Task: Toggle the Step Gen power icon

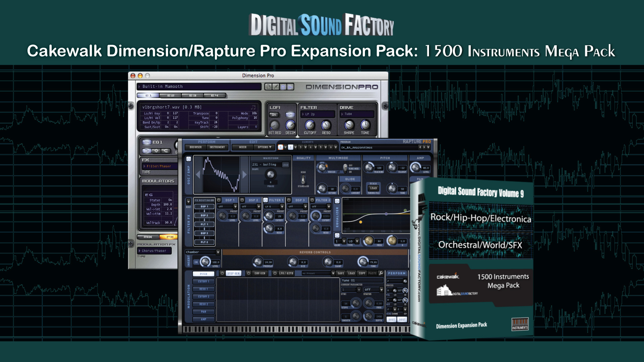Action: (x=222, y=273)
